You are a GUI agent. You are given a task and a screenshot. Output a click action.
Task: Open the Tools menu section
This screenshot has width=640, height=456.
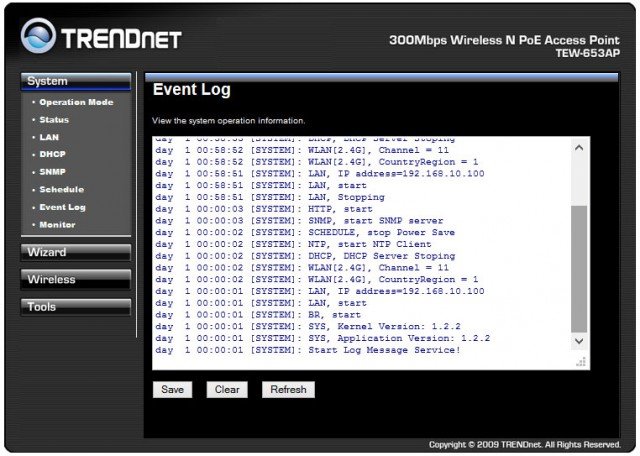point(76,307)
